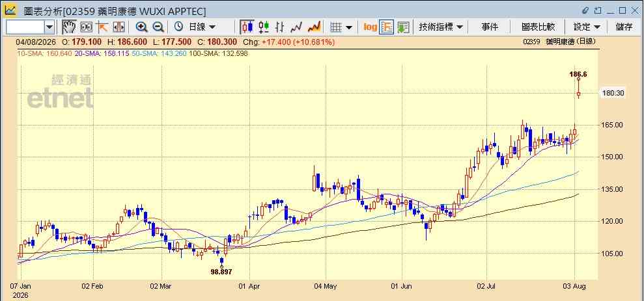Image resolution: width=644 pixels, height=301 pixels.
Task: Expand the stock code combo box arrow
Action: tap(49, 27)
